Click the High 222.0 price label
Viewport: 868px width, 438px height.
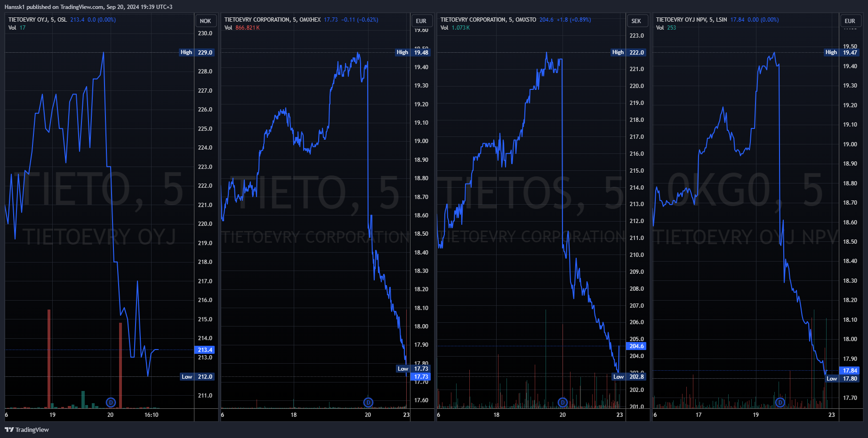(628, 52)
